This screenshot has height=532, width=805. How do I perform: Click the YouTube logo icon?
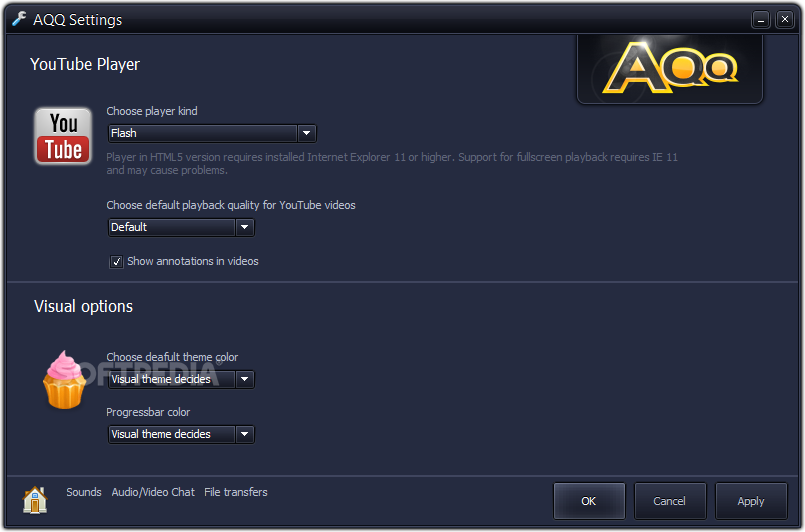63,136
